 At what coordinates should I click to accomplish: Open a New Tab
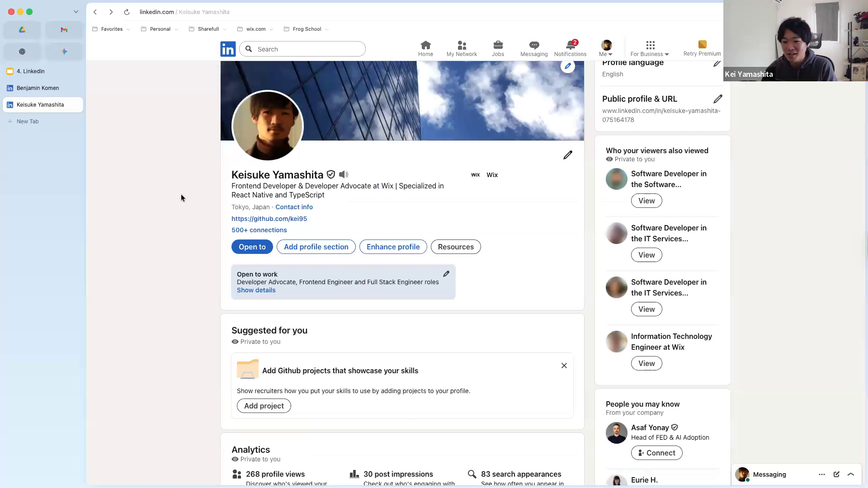[x=43, y=122]
